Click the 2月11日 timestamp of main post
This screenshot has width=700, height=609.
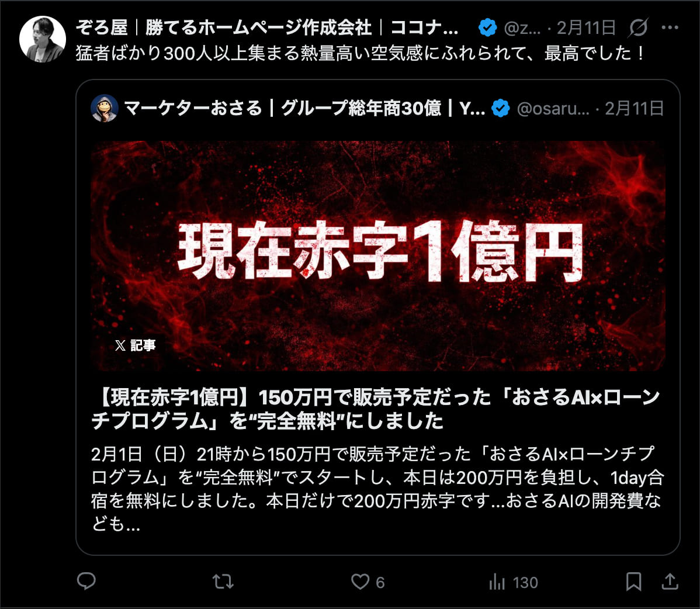(x=586, y=27)
